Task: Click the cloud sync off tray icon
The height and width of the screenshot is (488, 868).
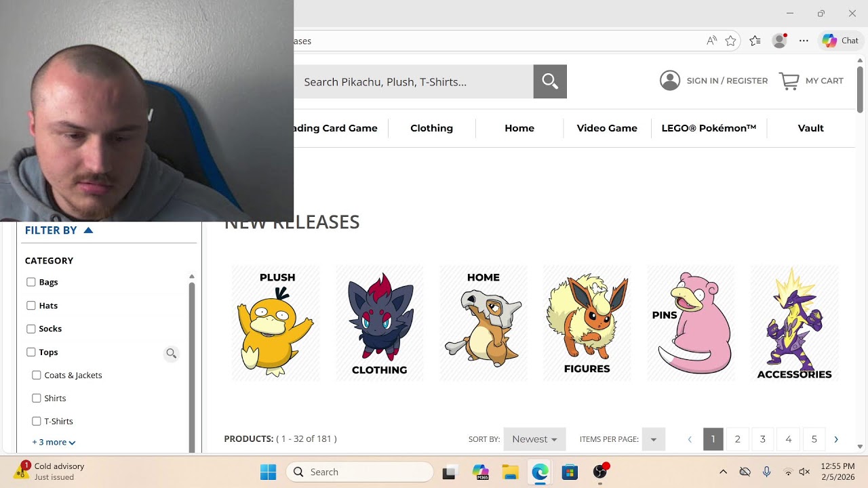Action: [745, 472]
